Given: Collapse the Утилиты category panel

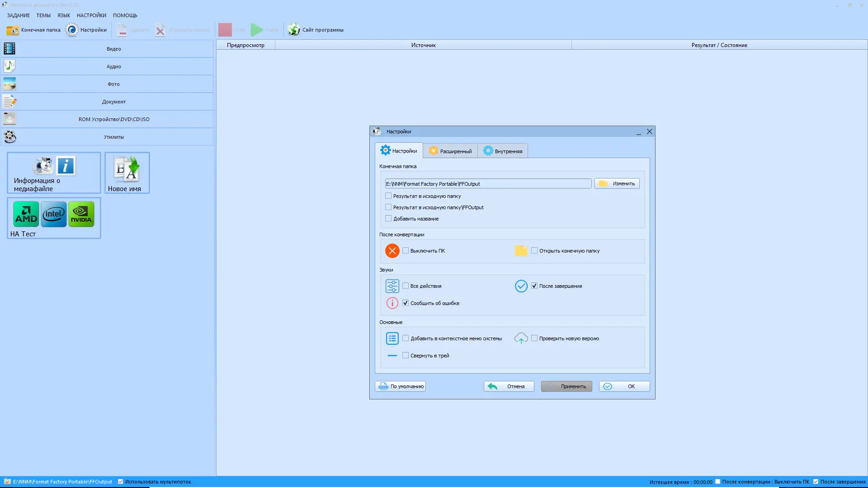Looking at the screenshot, I should (113, 137).
